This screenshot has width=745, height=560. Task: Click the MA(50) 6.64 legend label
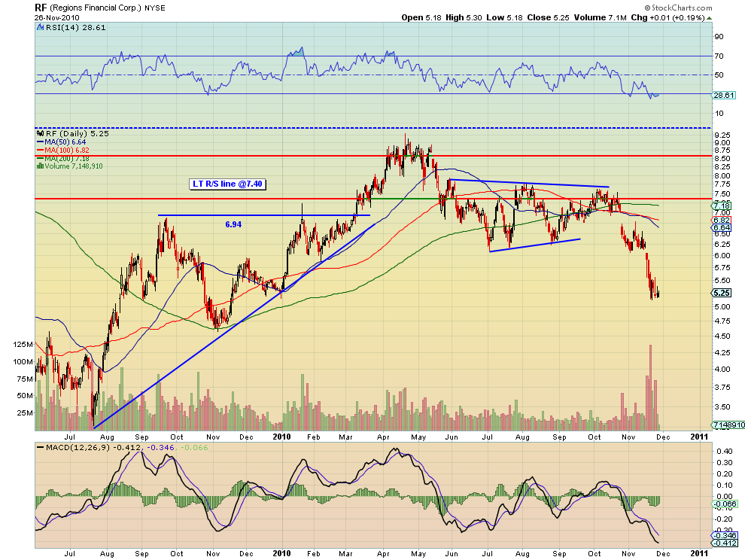pyautogui.click(x=65, y=142)
